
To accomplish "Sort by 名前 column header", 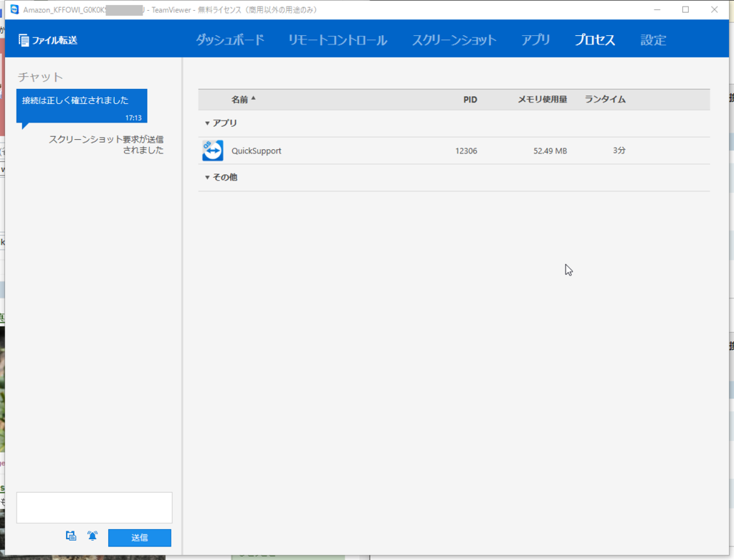I will point(243,99).
